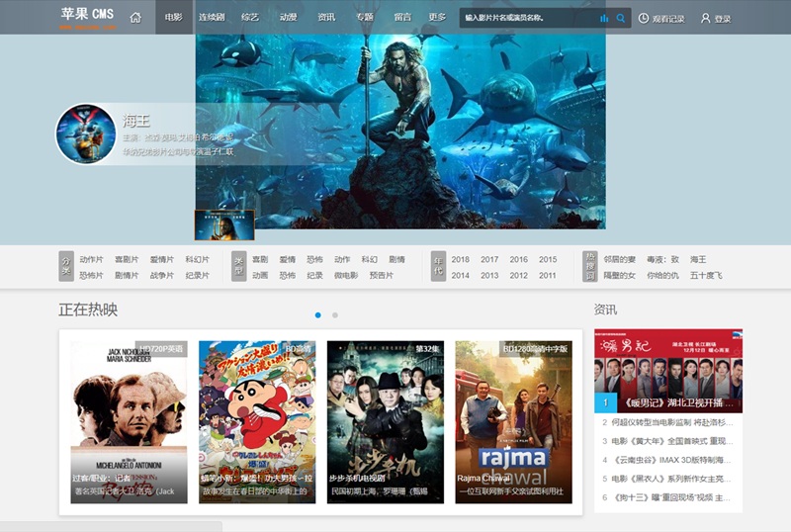Open viewing history 观看记录
The image size is (791, 532).
tap(661, 18)
